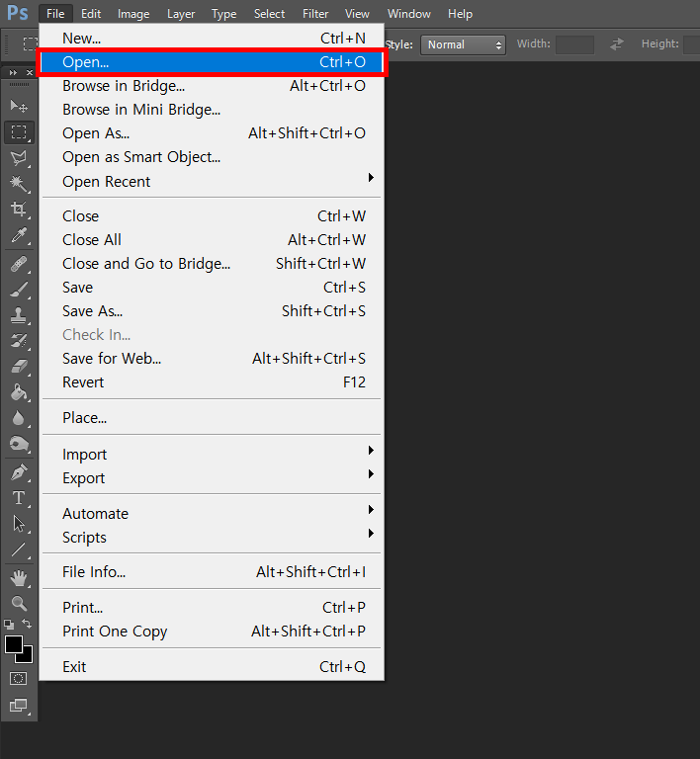Click swap width and height icon
This screenshot has height=759, width=700.
point(617,44)
